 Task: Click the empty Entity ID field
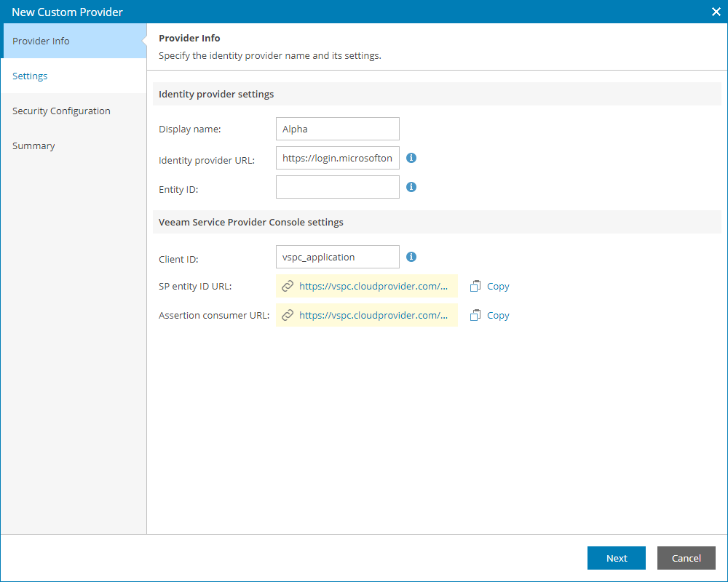pos(337,187)
